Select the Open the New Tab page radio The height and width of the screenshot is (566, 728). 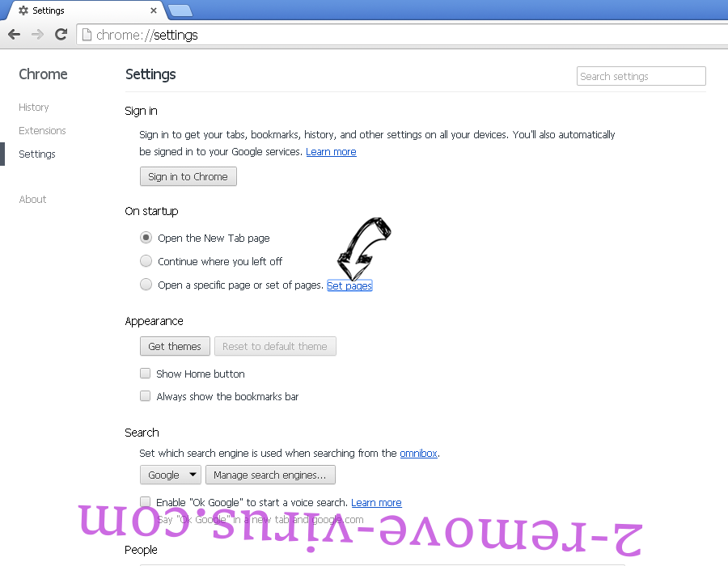(146, 238)
